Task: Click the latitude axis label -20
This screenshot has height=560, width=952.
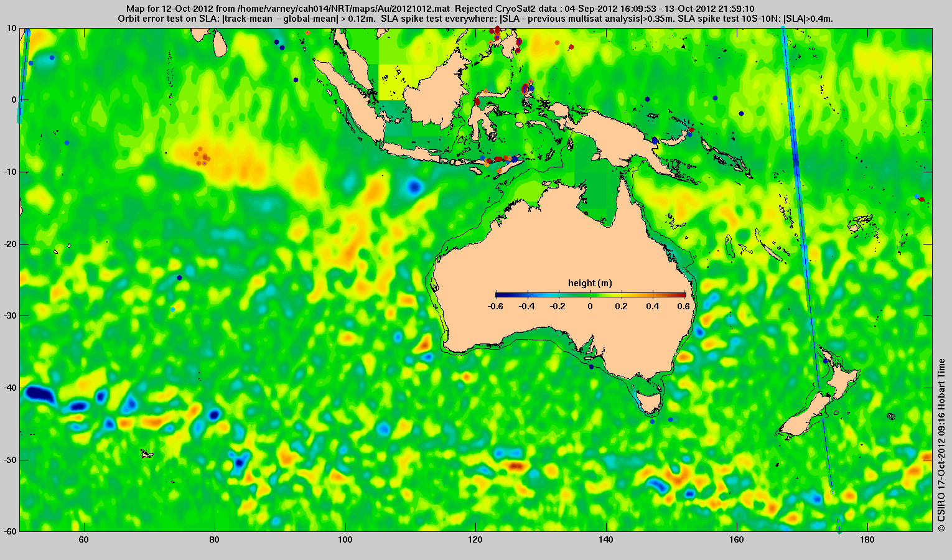Action: coord(9,244)
